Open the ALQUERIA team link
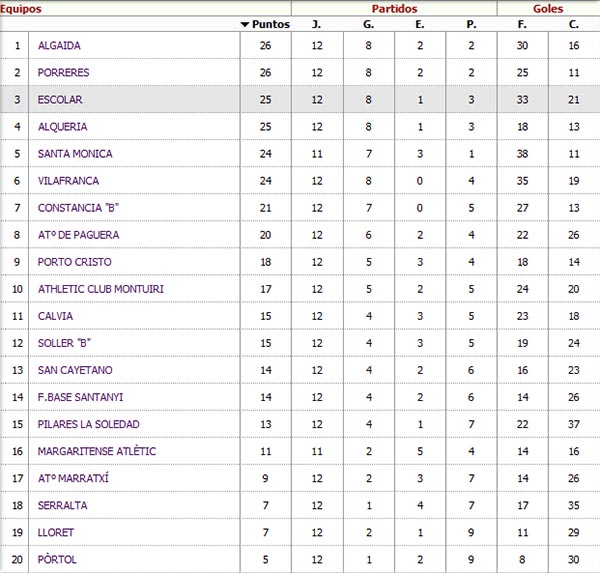Screen dimensions: 600x573 (62, 127)
